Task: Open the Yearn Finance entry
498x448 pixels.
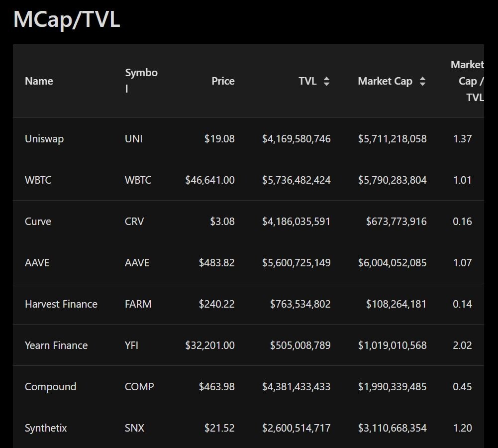Action: (56, 345)
